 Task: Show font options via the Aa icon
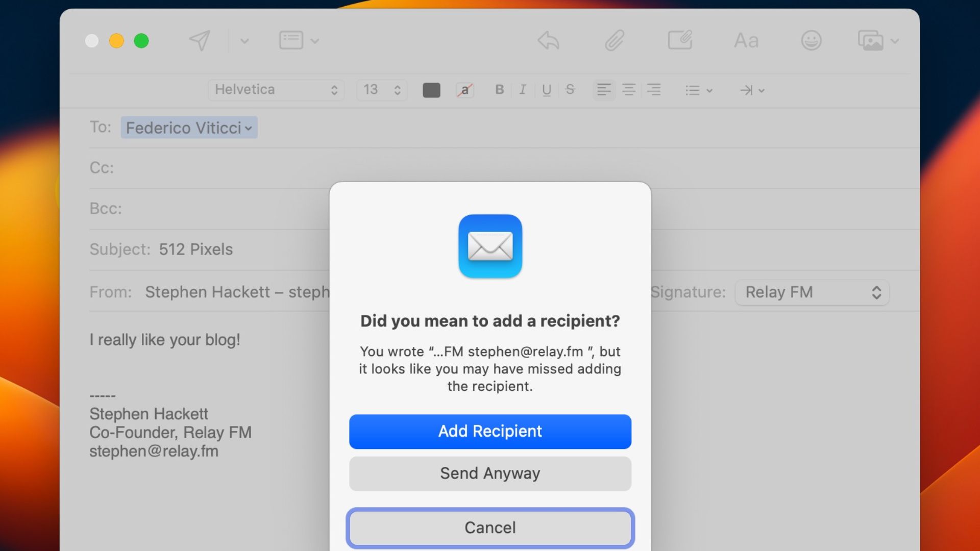[746, 40]
